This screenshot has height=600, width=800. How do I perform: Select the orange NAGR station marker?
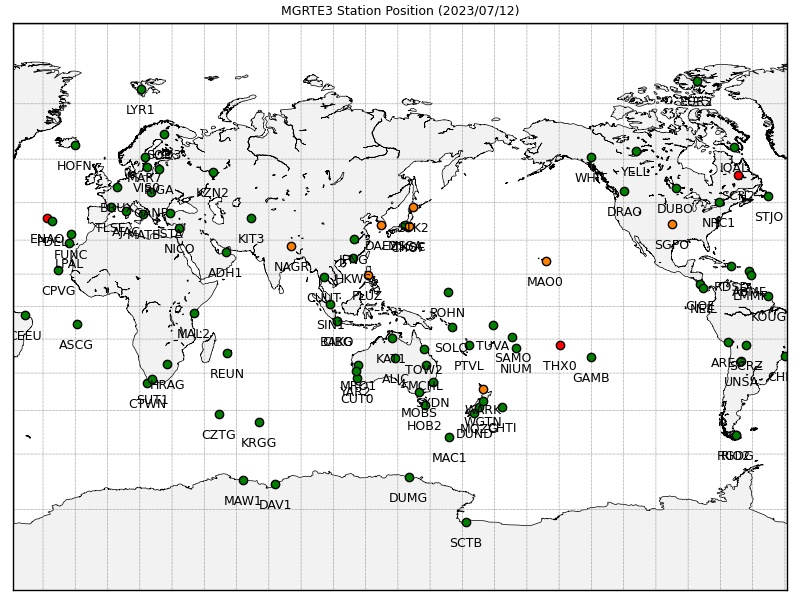coord(291,246)
